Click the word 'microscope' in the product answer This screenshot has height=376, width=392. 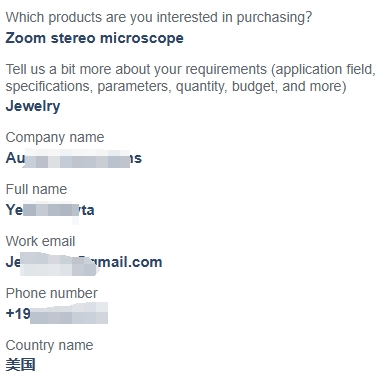pos(142,39)
